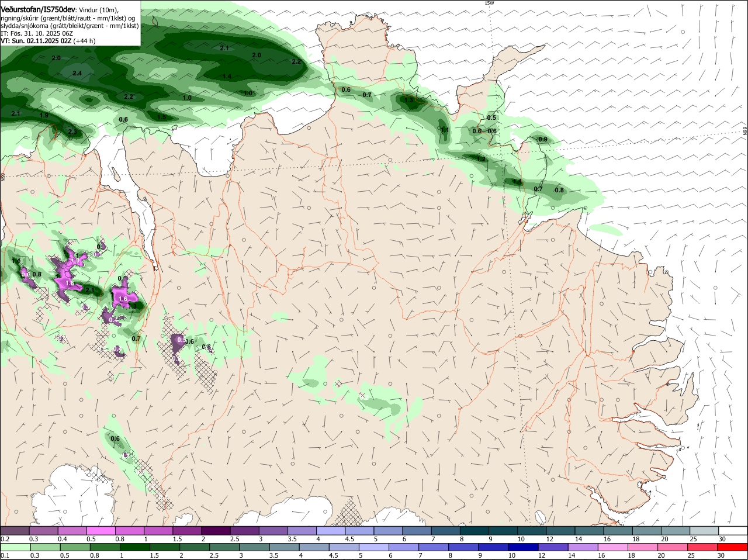The height and width of the screenshot is (560, 748).
Task: Pick the upper legend swatch above label 14
Action: (589, 531)
